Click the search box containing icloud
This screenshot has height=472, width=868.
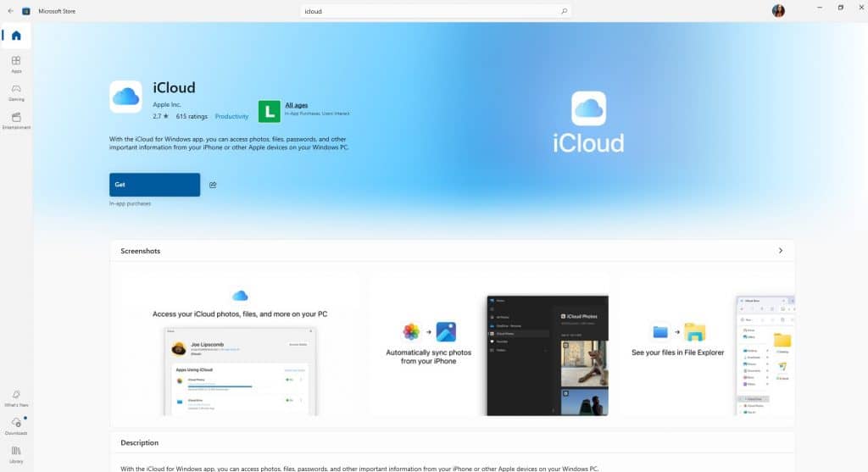[x=436, y=11]
